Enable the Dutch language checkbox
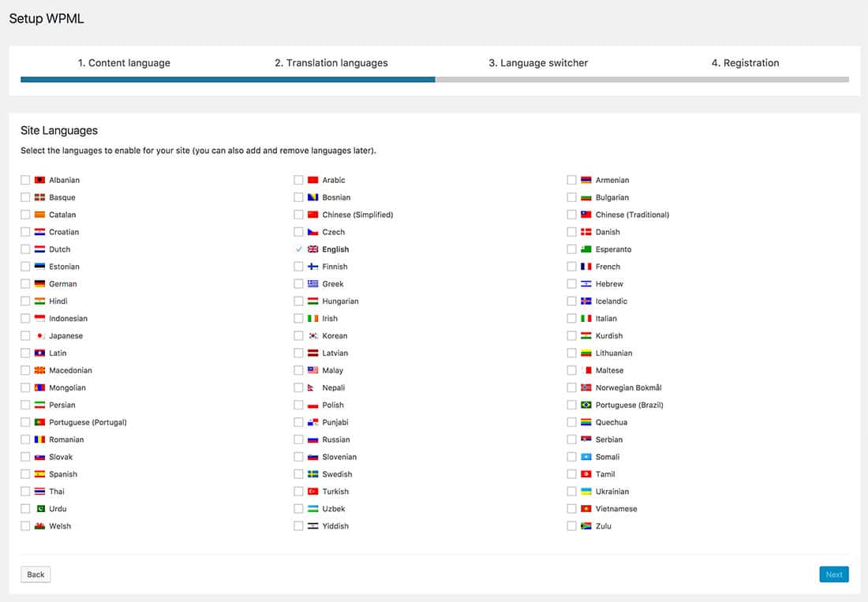This screenshot has height=602, width=868. point(25,249)
